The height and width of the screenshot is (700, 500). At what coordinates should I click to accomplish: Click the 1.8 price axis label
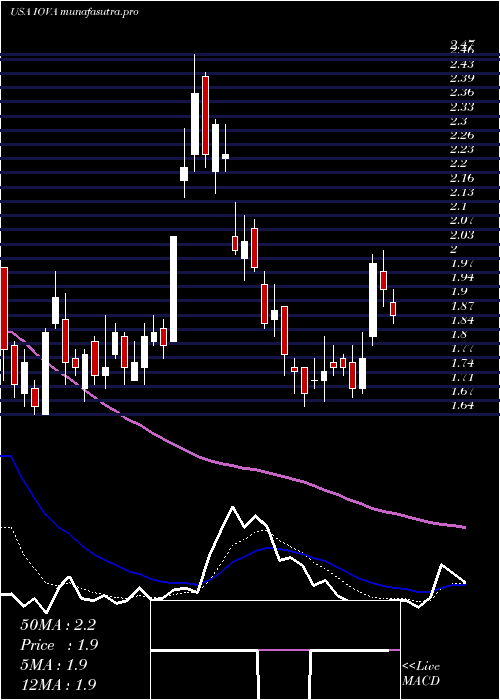tap(459, 334)
